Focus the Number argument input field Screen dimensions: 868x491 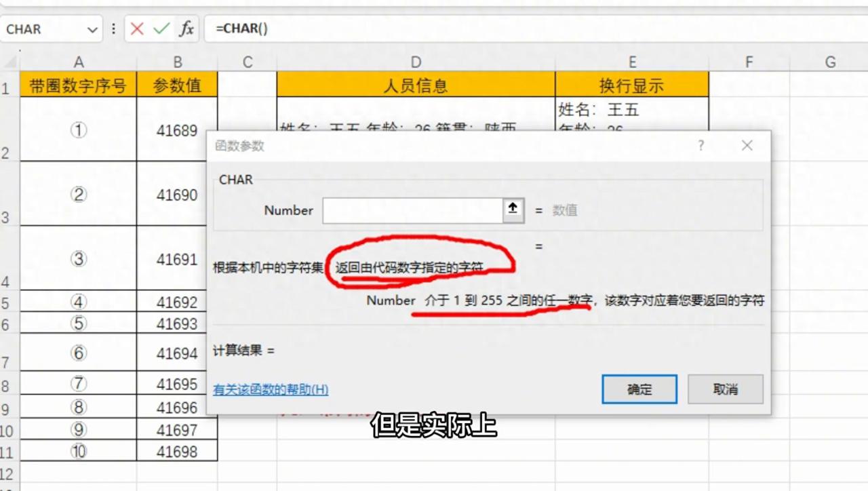point(412,210)
